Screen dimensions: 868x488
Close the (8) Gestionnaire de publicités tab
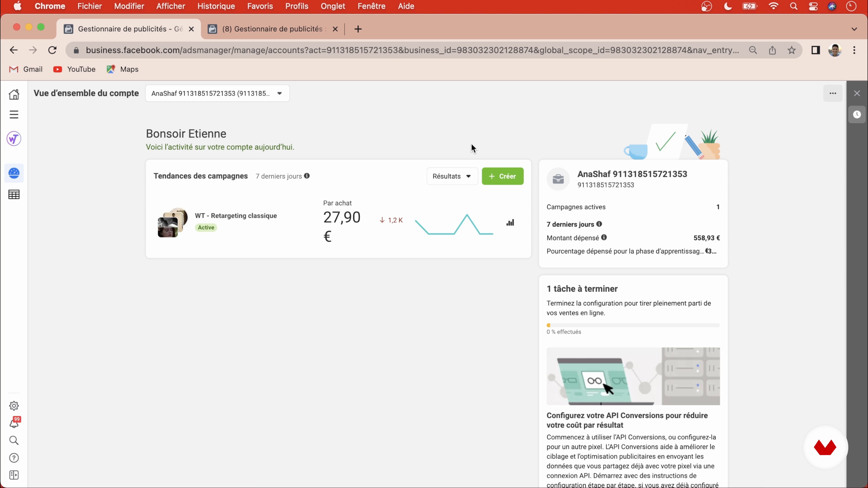335,29
